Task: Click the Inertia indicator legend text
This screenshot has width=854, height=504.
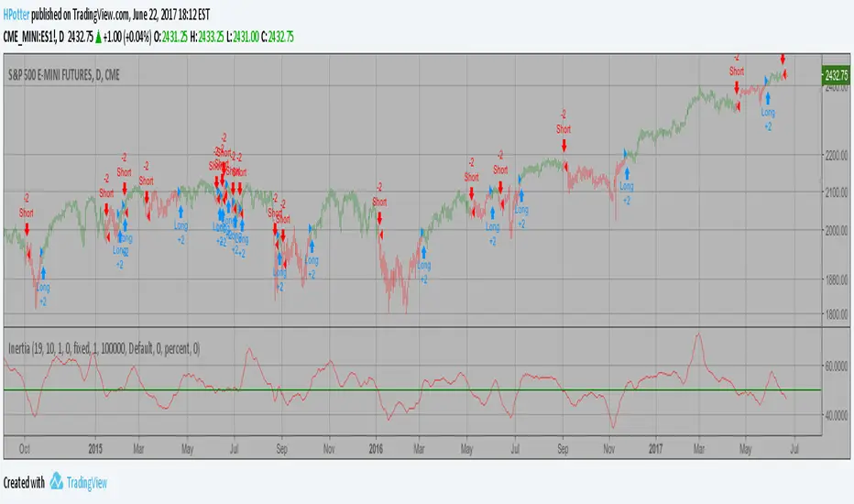Action: [x=104, y=348]
